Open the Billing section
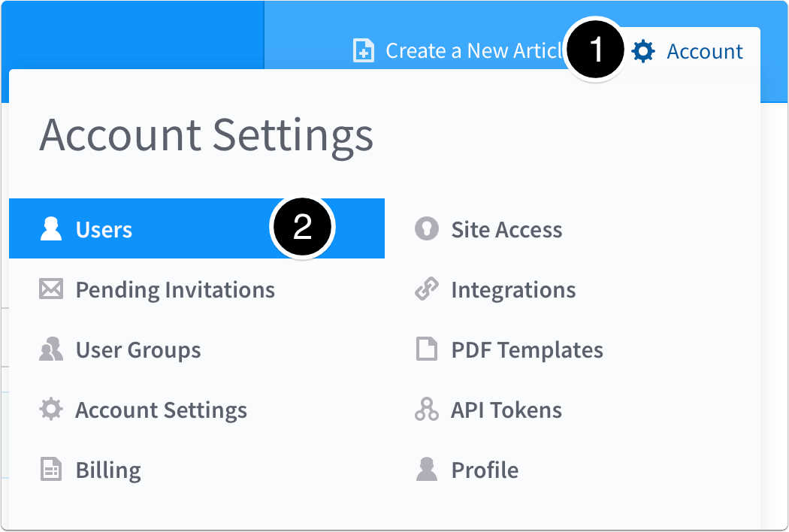 [108, 470]
